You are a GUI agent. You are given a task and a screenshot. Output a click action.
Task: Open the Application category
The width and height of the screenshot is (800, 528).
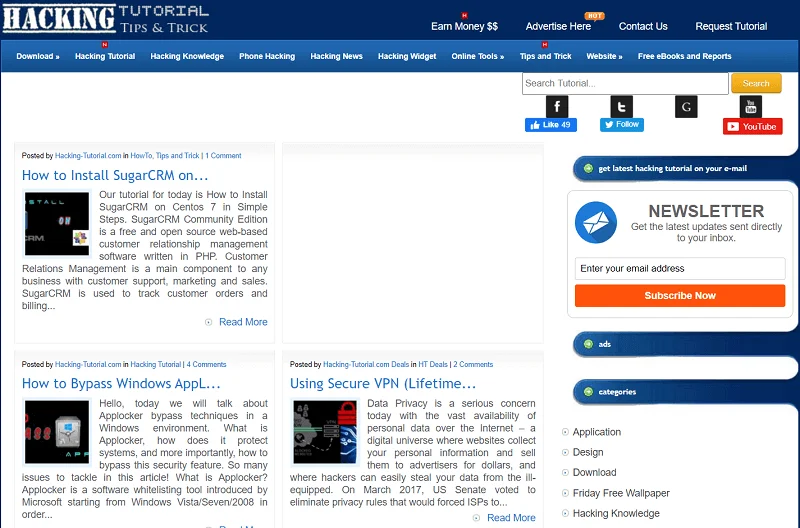click(x=596, y=432)
